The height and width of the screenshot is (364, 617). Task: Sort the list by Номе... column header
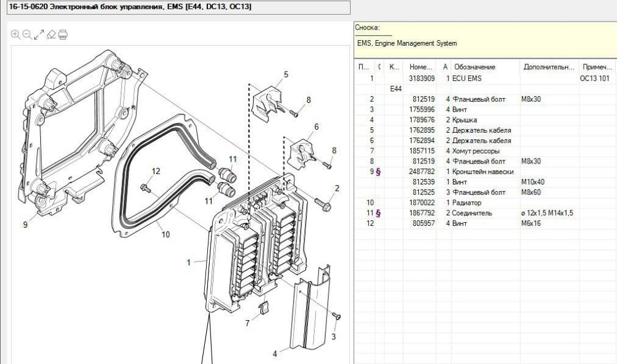tap(420, 67)
